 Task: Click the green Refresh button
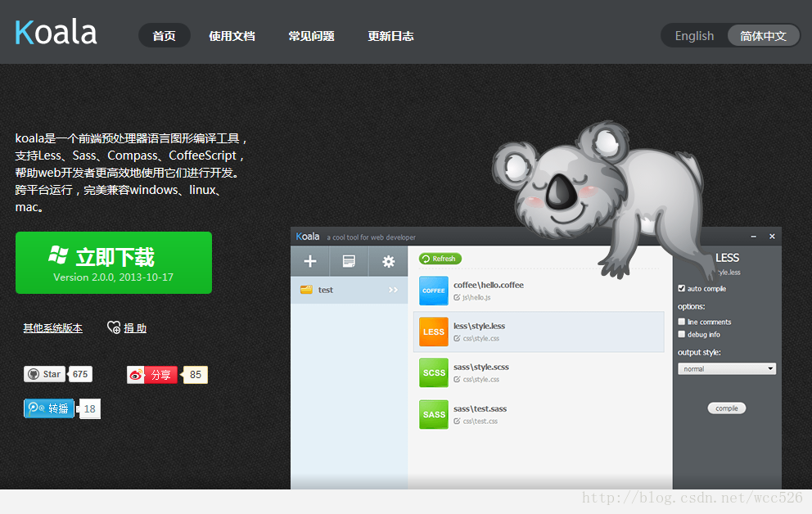pyautogui.click(x=440, y=259)
